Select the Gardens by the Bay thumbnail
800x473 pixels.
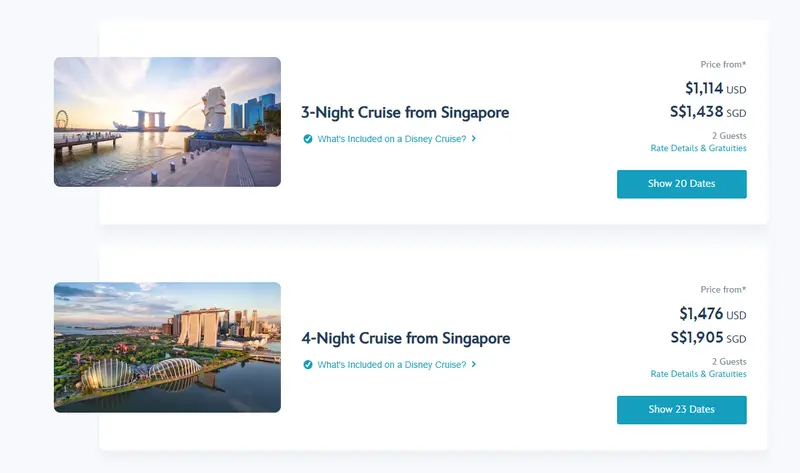click(x=167, y=347)
